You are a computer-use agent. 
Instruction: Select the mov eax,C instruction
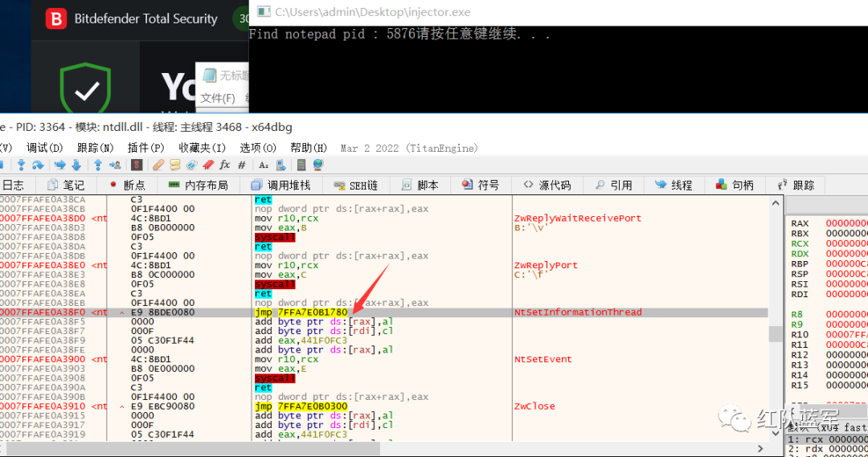point(280,275)
